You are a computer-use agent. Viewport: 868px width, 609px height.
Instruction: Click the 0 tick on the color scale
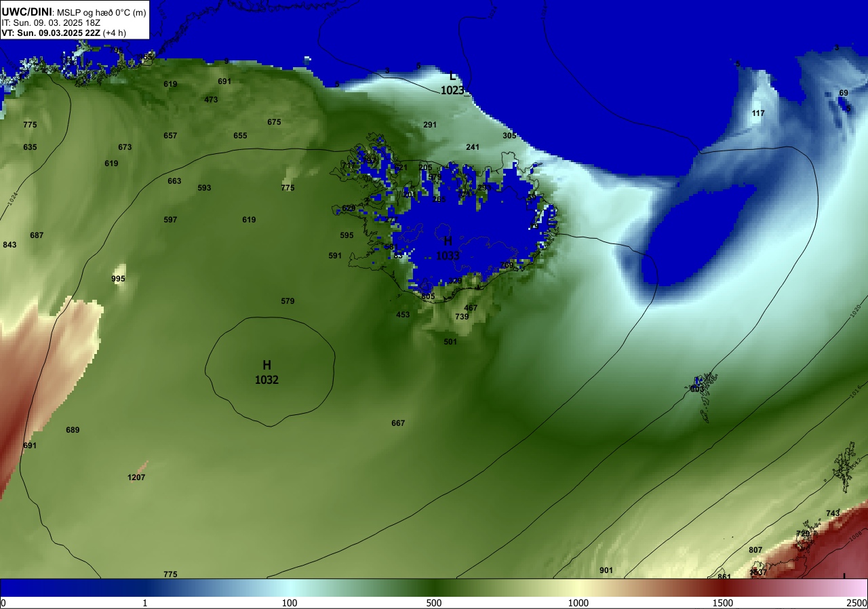click(3, 603)
